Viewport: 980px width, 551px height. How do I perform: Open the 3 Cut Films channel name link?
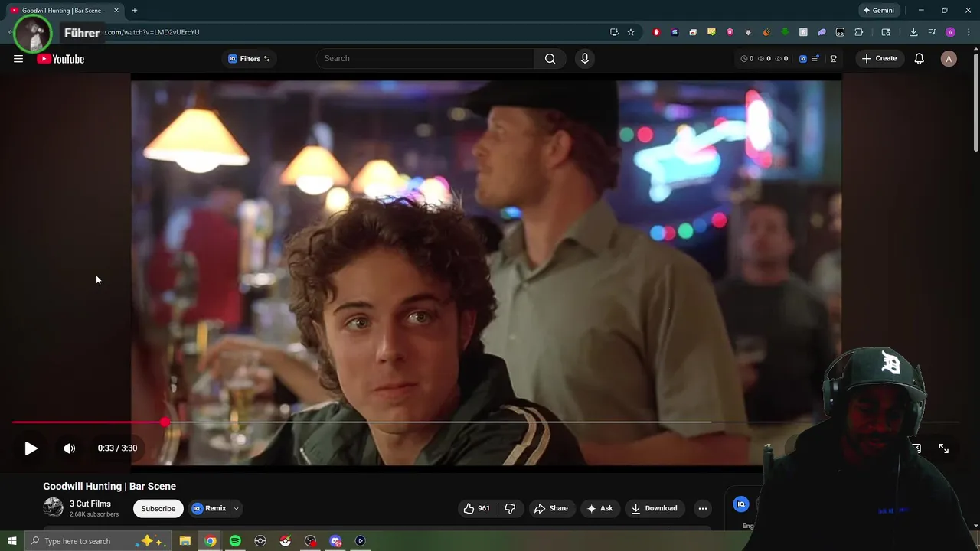90,504
